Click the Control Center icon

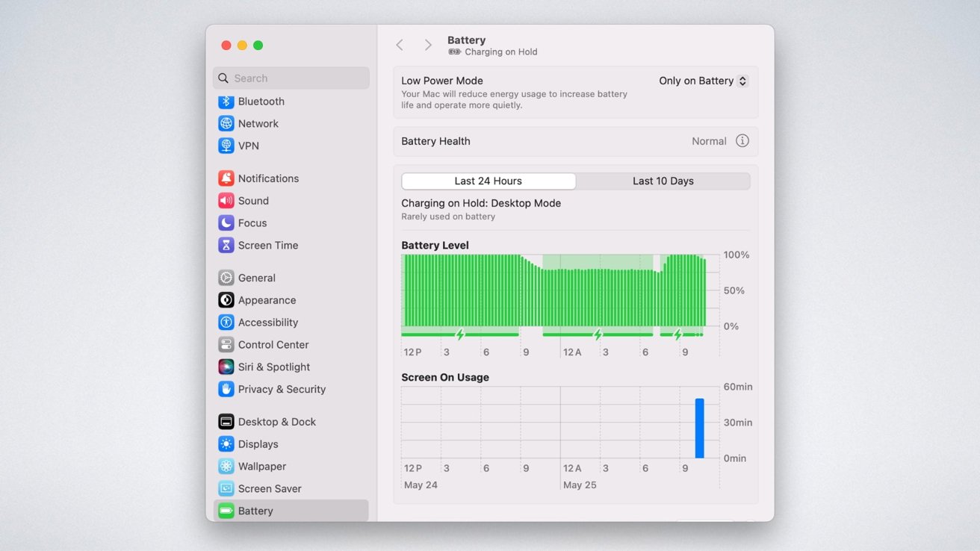coord(226,345)
